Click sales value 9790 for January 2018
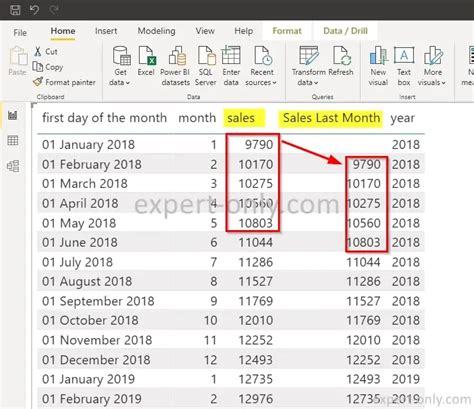Image resolution: width=474 pixels, height=409 pixels. (259, 145)
